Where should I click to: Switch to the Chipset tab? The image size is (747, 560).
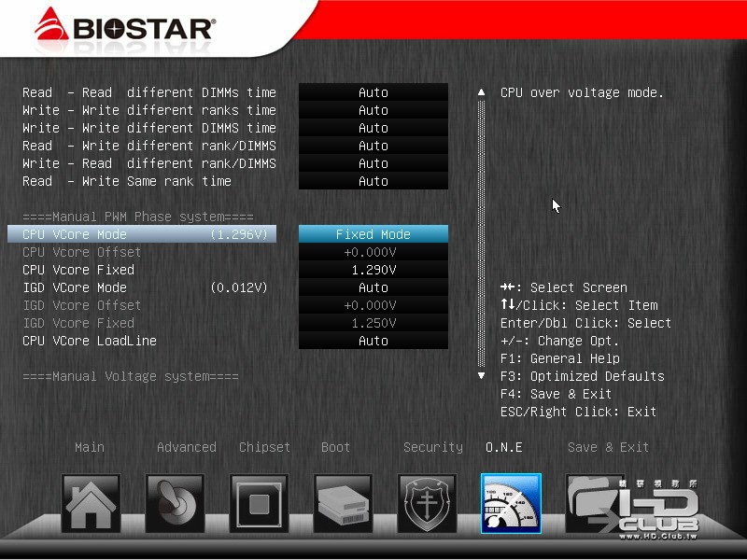pyautogui.click(x=264, y=447)
